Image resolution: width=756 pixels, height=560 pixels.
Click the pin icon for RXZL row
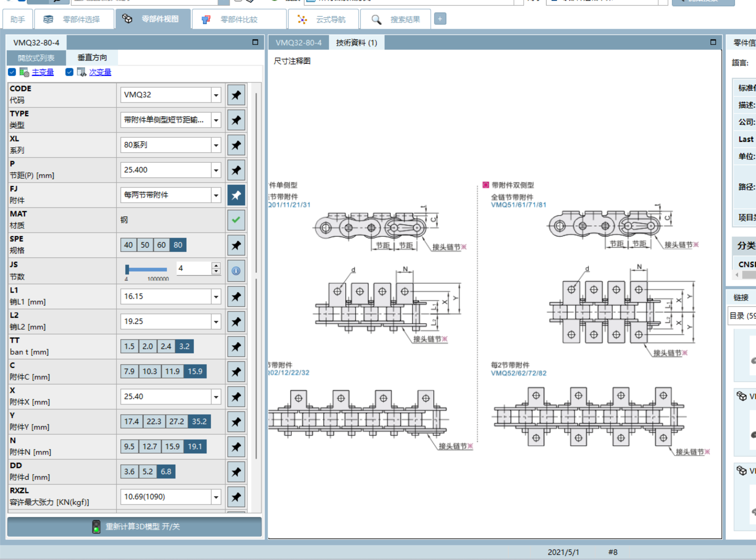point(236,497)
